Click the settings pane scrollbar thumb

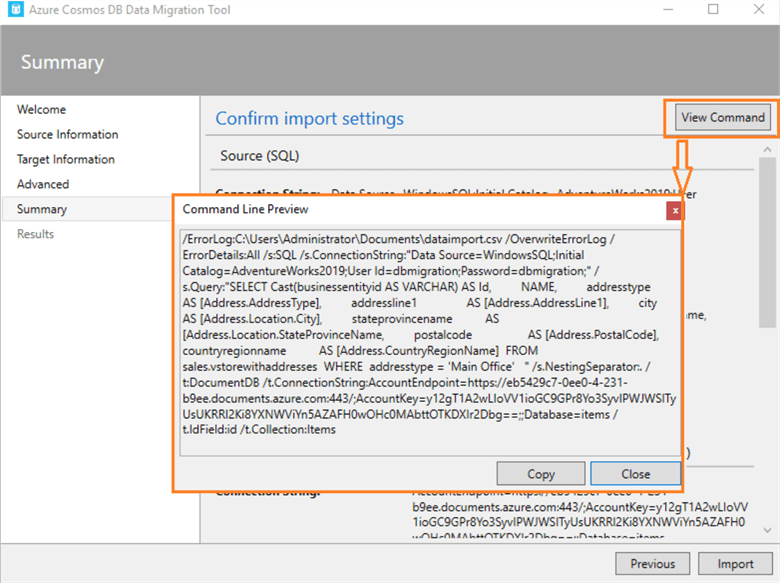coord(767,243)
